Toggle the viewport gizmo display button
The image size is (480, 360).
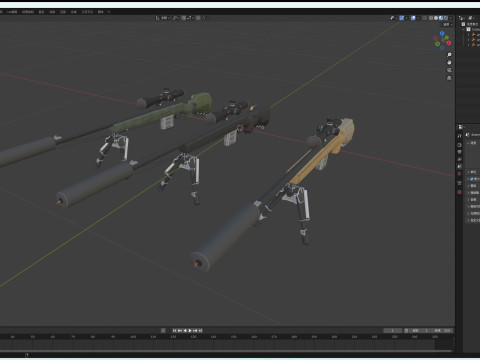pyautogui.click(x=402, y=18)
